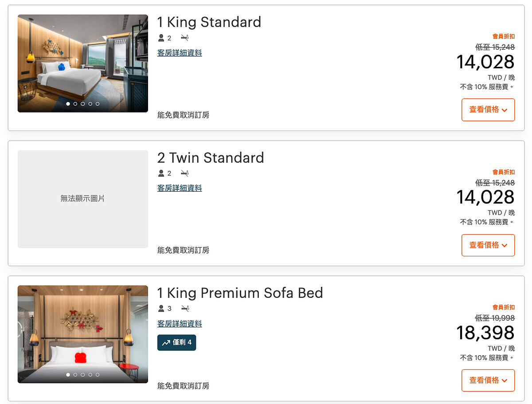This screenshot has width=532, height=404.
Task: Open 客房詳細資料 link for 1 King Standard
Action: [x=180, y=53]
